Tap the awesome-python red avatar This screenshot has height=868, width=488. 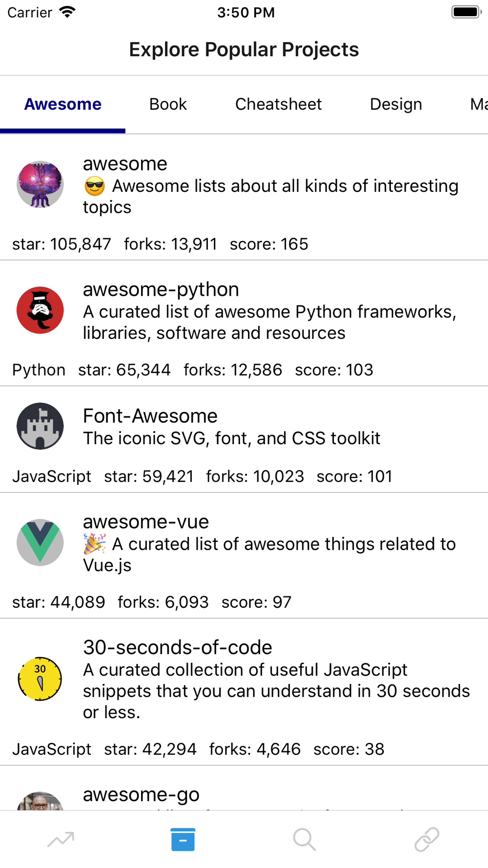[40, 310]
